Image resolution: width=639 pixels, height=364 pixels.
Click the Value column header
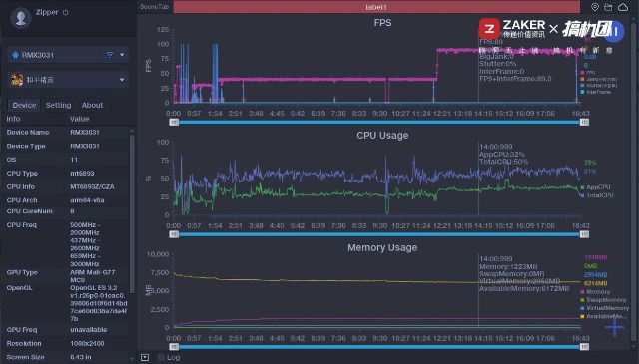[x=79, y=119]
